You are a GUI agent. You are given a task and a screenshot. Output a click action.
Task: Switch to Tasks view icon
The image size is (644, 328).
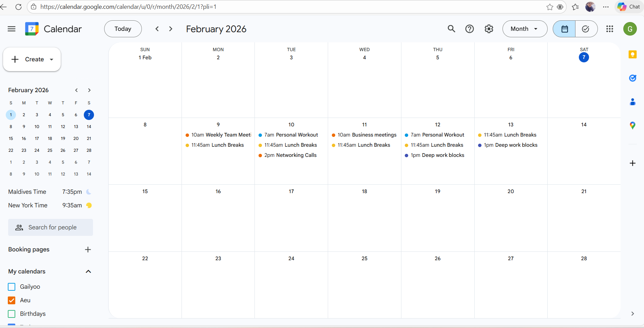point(586,29)
